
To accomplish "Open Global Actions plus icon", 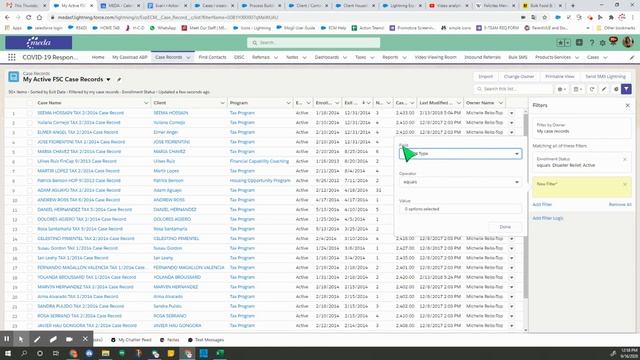I will pyautogui.click(x=579, y=42).
